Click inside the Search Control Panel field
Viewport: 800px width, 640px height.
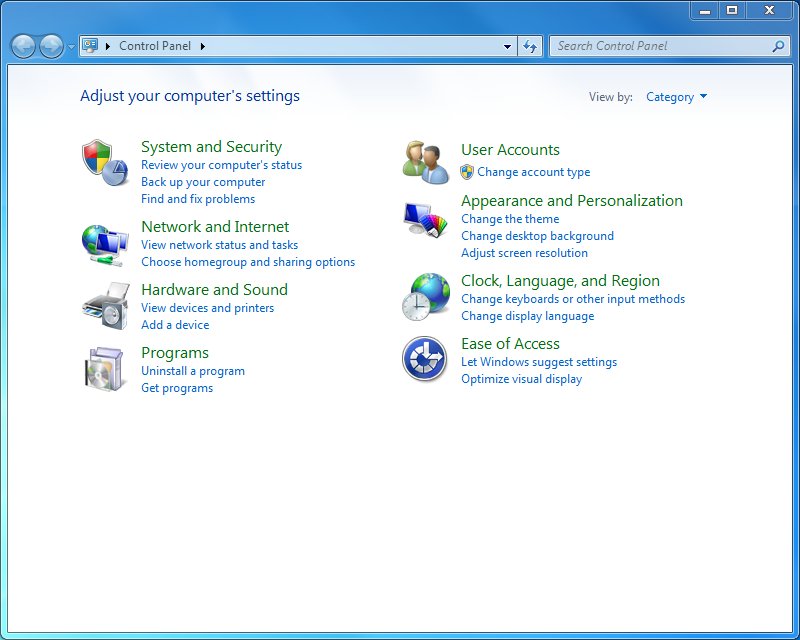pos(660,46)
